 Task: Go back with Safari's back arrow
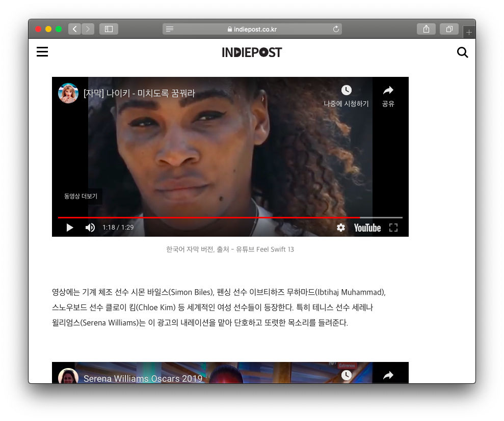74,29
